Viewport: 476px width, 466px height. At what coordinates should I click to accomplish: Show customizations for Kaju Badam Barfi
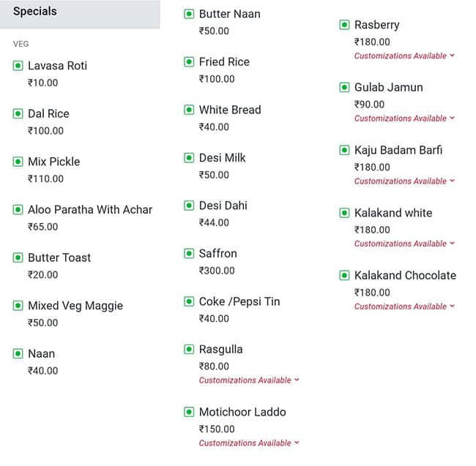click(x=404, y=181)
